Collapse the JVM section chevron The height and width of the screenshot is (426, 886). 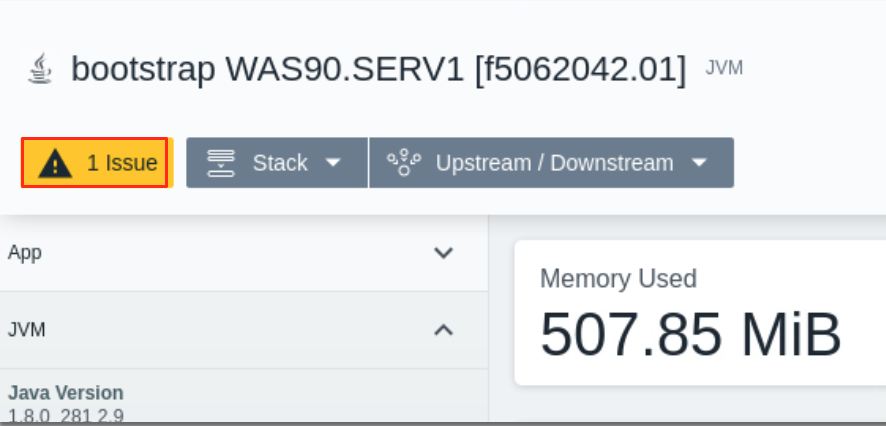pyautogui.click(x=443, y=330)
